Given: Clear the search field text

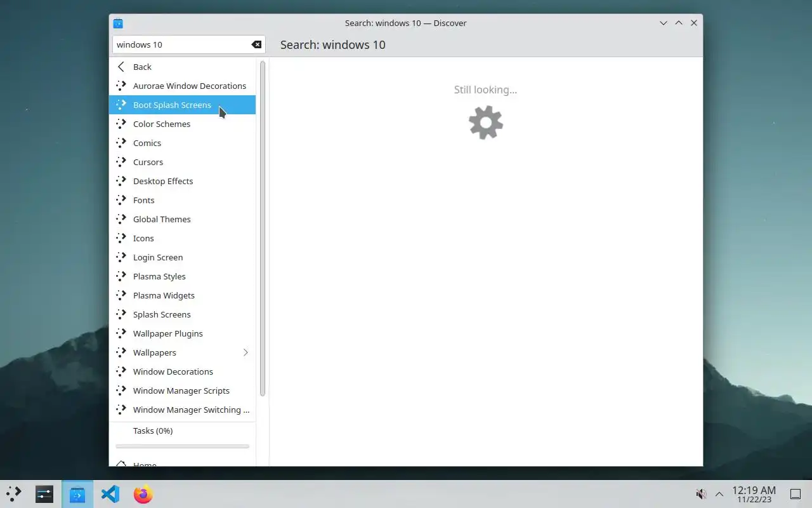Looking at the screenshot, I should 256,44.
